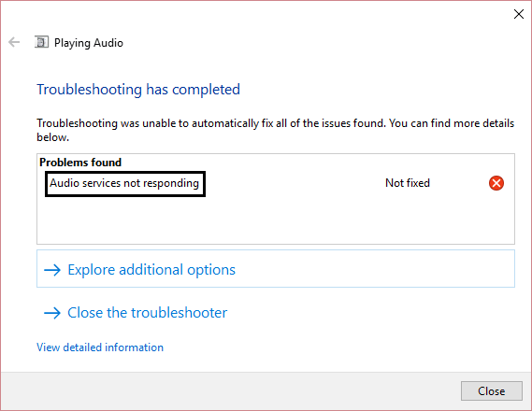Click the Not fixed status text
This screenshot has width=532, height=411.
point(407,183)
